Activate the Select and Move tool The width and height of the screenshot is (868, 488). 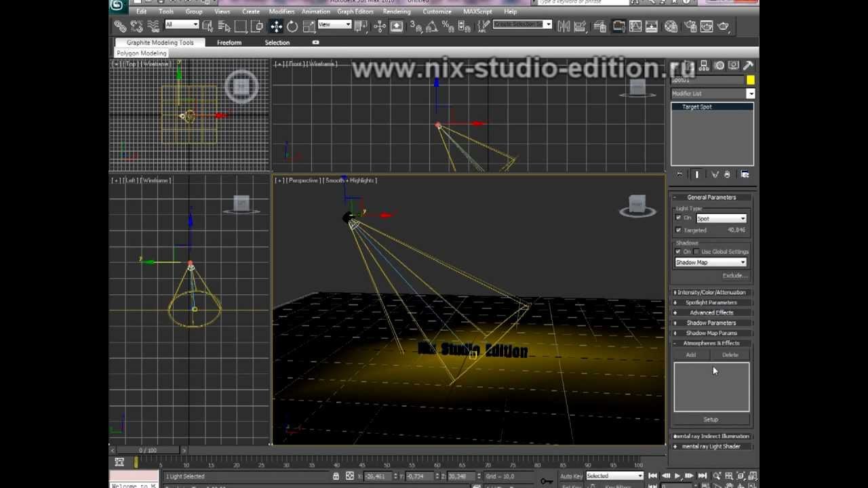[276, 26]
